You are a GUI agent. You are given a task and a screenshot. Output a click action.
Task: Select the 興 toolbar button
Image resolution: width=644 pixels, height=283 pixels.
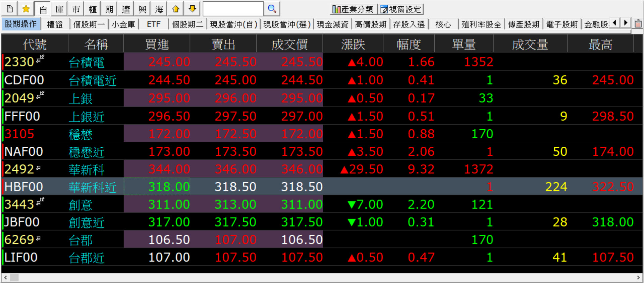[x=143, y=9]
